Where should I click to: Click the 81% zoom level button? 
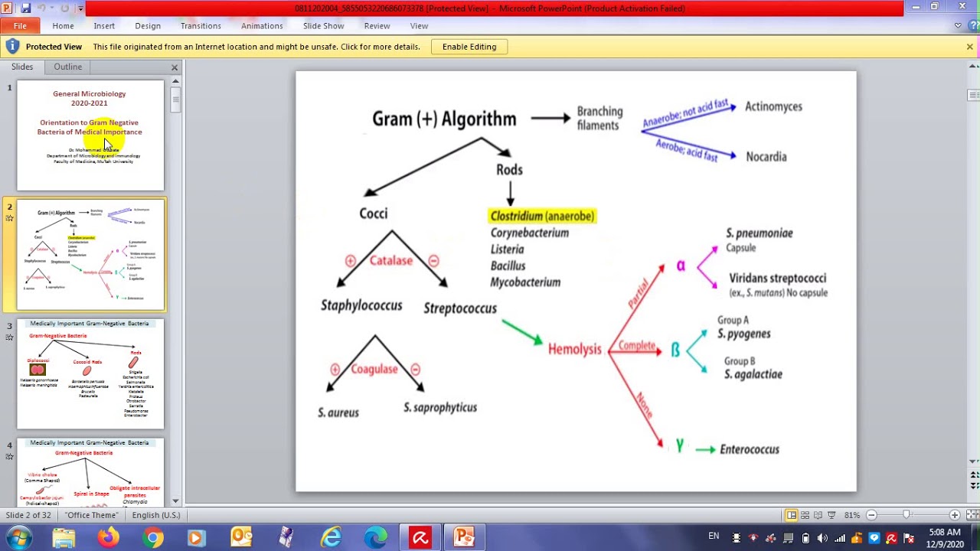[851, 515]
